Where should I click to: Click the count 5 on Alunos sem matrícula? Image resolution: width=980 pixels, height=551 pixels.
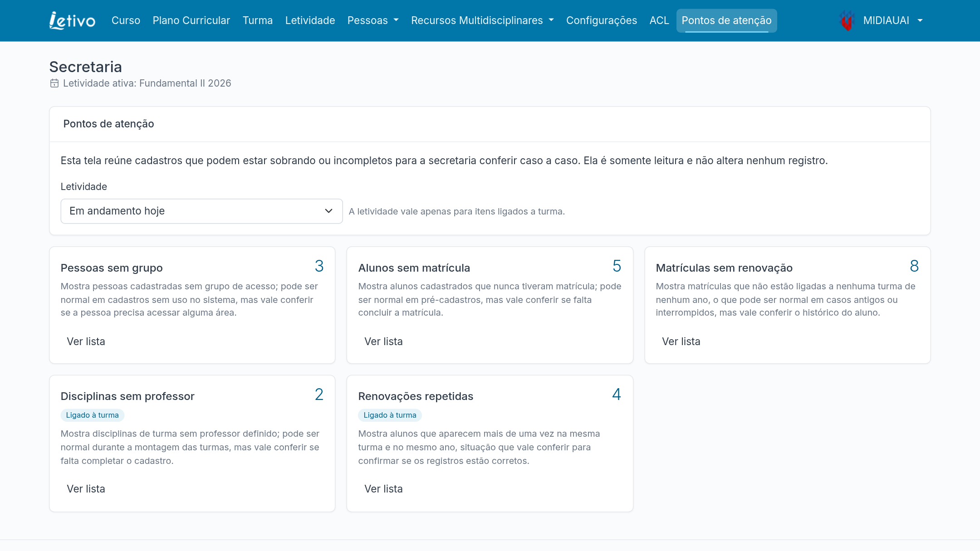617,266
